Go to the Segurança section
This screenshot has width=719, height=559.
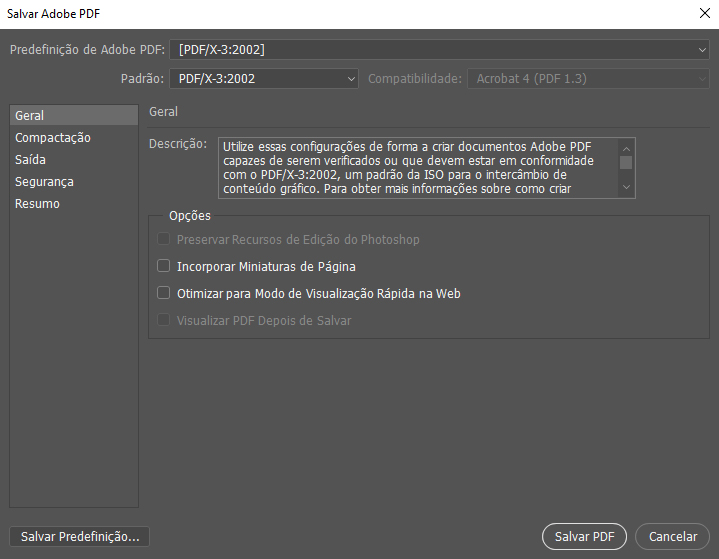[44, 182]
